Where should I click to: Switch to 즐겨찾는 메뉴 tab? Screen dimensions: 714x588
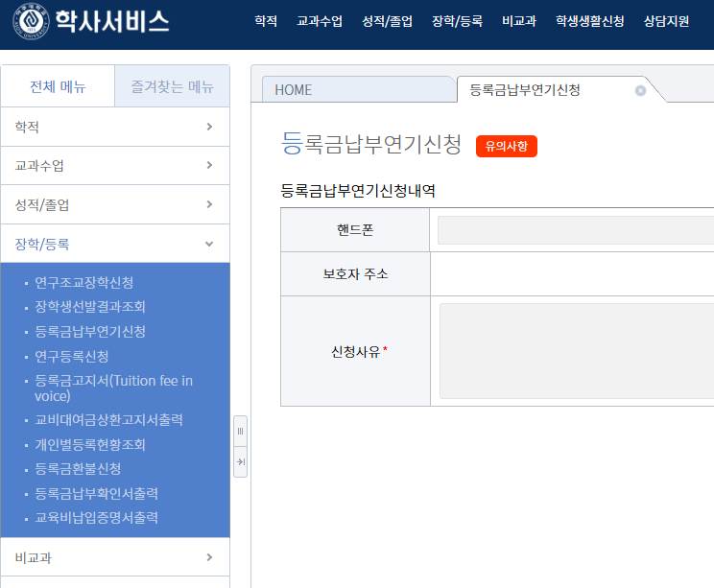point(172,87)
